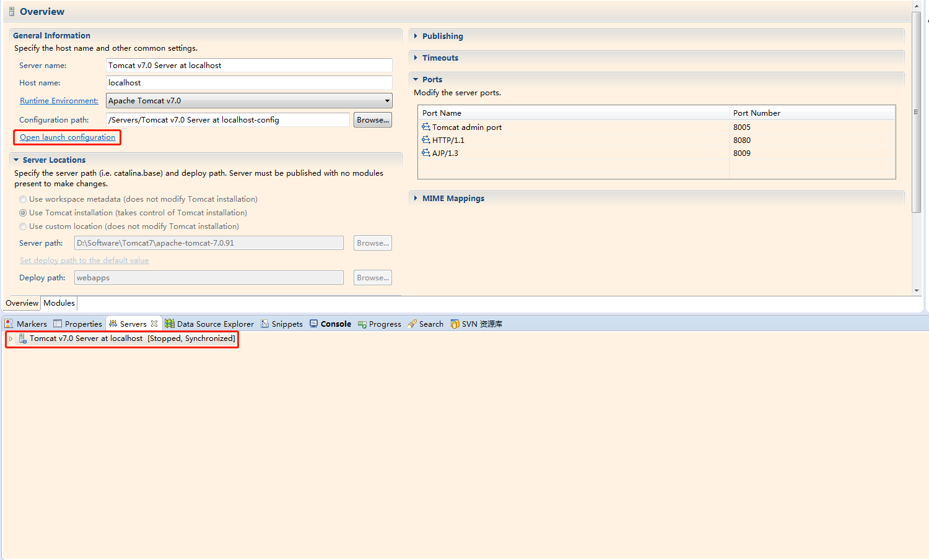Click the SVN repository view icon
929x560 pixels.
tap(455, 324)
